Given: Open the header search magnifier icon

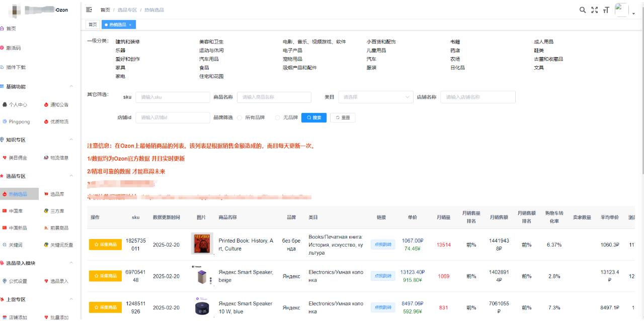Looking at the screenshot, I should click(x=583, y=10).
